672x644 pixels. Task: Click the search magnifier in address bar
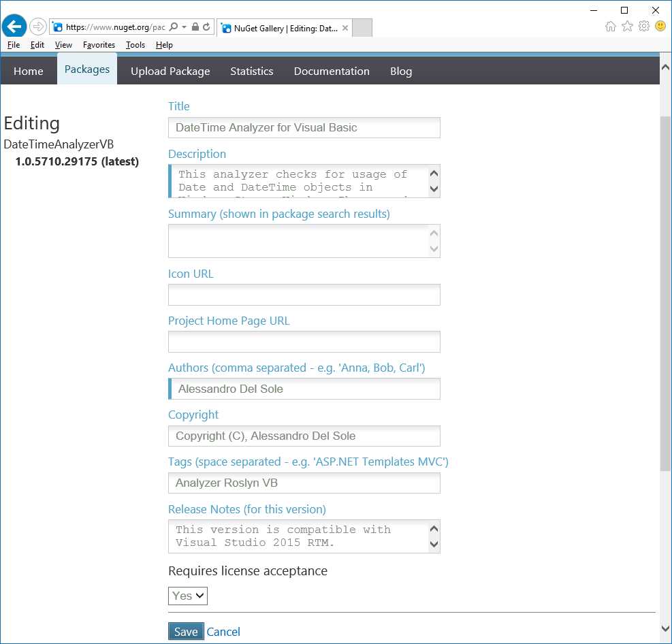coord(173,27)
